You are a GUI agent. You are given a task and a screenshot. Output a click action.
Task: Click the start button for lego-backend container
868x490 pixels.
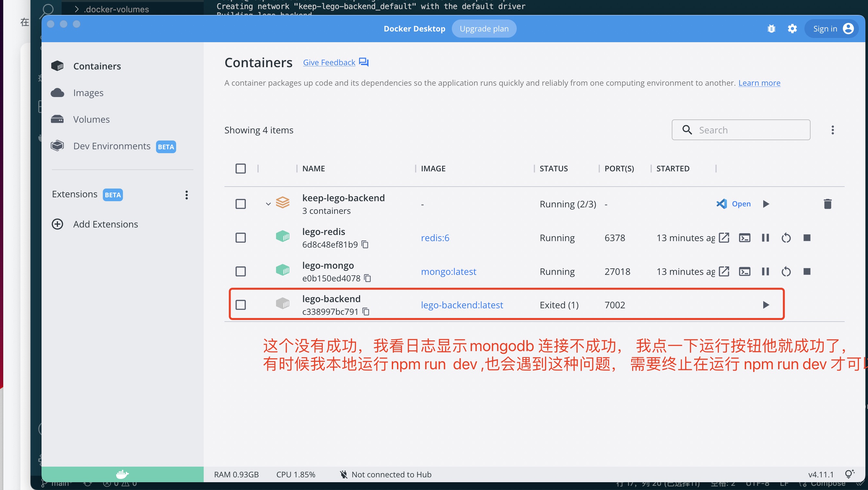click(766, 304)
